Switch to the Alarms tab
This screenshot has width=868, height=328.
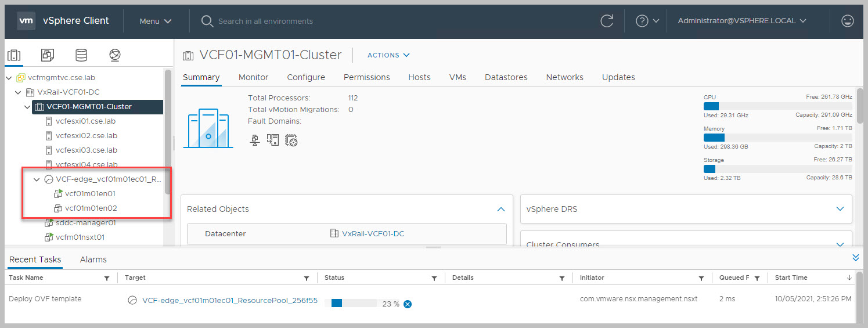93,259
